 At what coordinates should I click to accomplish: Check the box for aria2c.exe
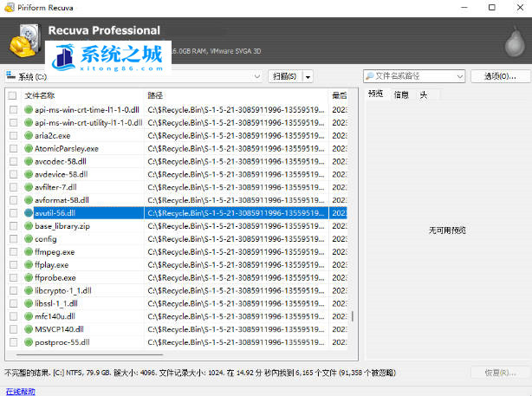click(x=13, y=135)
